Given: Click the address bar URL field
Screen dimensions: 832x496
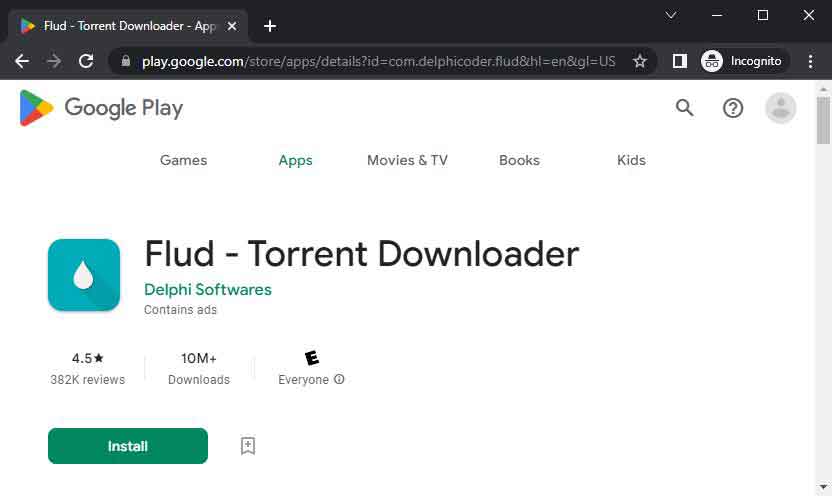Looking at the screenshot, I should pos(378,61).
